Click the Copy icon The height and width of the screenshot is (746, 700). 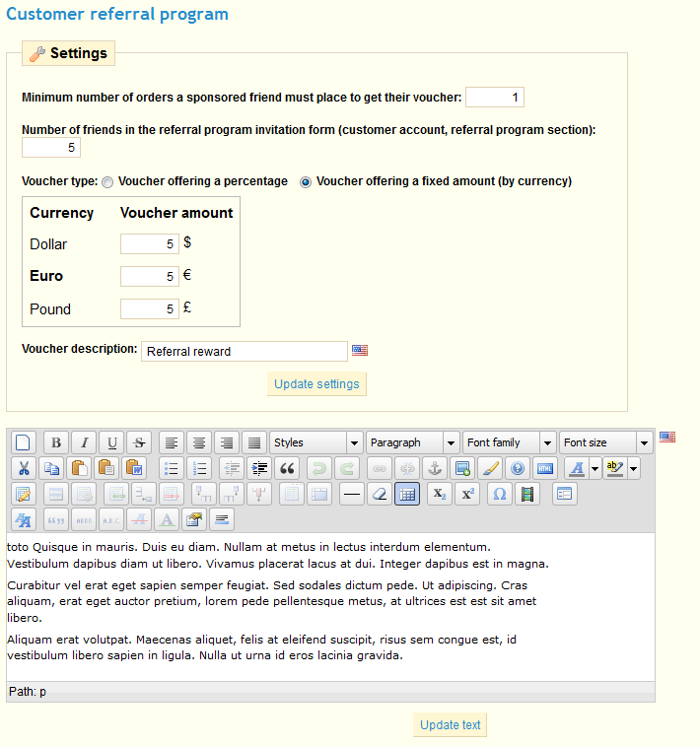click(51, 469)
